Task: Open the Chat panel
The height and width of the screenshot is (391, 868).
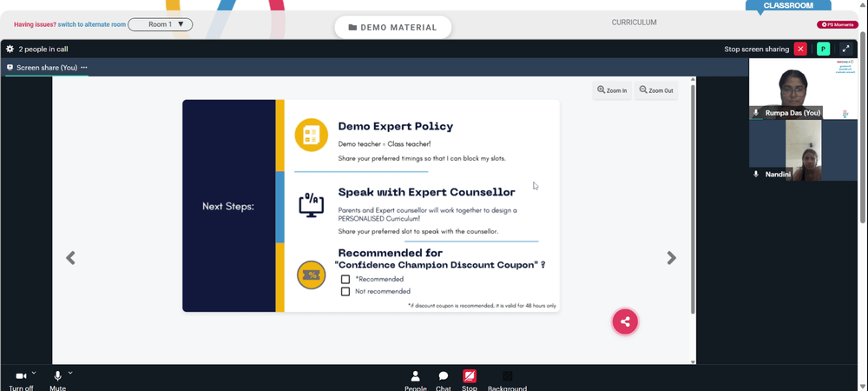Action: (x=443, y=381)
